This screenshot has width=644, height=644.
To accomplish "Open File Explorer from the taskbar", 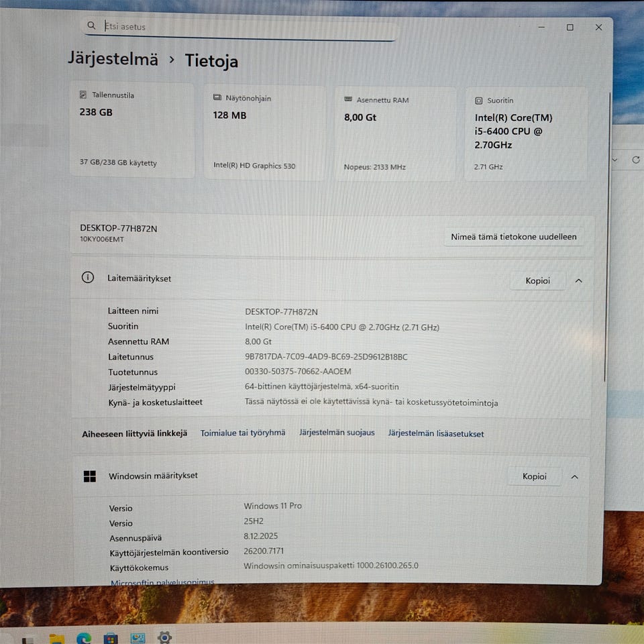I will coord(56,639).
